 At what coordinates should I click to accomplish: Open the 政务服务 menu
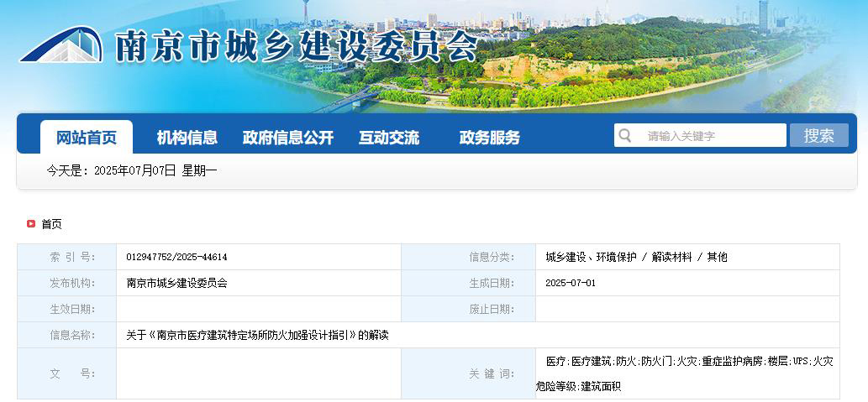(489, 137)
